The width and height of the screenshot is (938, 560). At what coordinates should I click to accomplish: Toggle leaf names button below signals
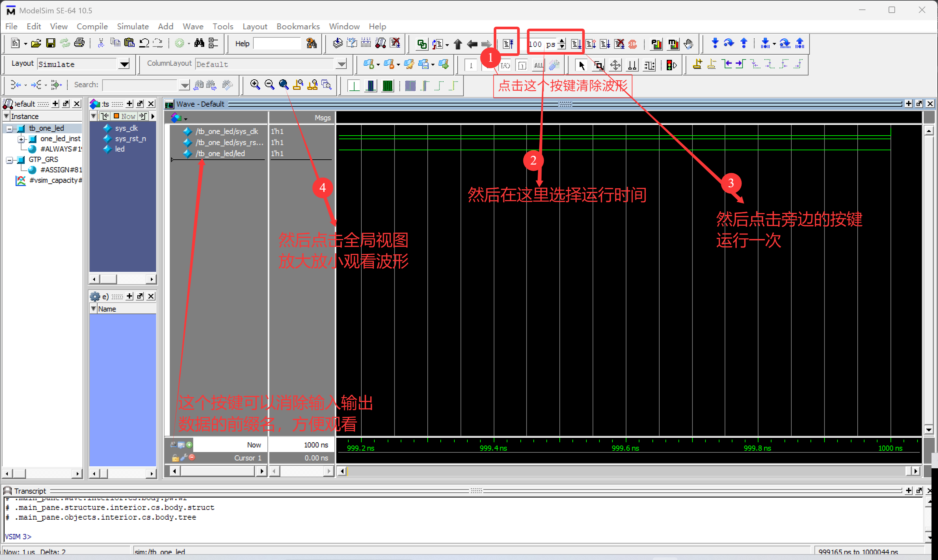pyautogui.click(x=174, y=445)
